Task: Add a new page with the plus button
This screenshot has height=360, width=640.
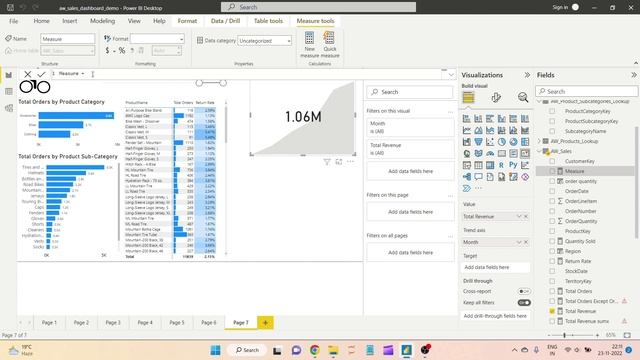Action: (265, 323)
